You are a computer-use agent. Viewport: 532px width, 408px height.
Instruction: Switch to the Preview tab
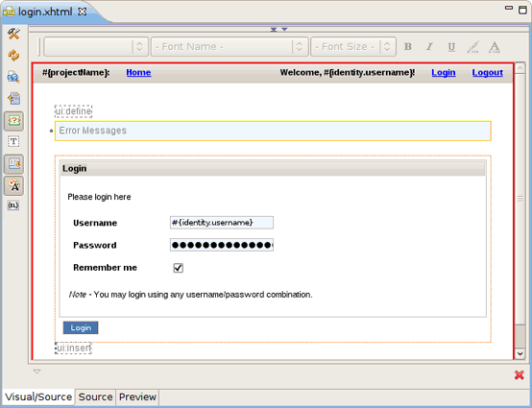coord(137,396)
